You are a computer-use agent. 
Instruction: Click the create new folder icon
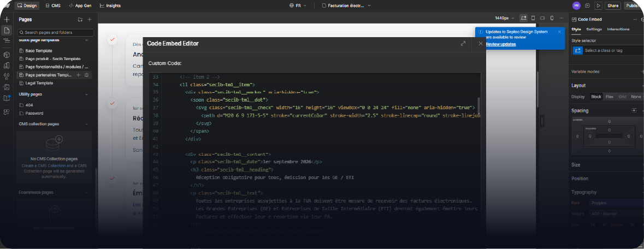[x=80, y=20]
